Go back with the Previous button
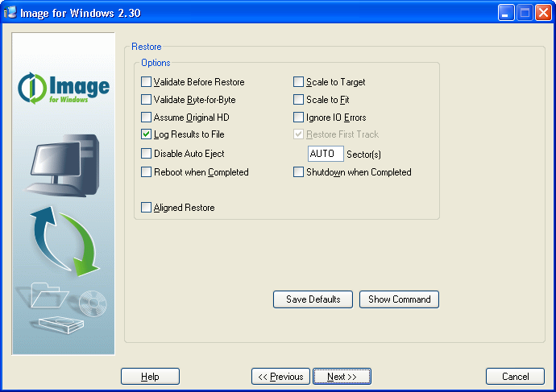Screen dimensions: 556x392 (281, 377)
